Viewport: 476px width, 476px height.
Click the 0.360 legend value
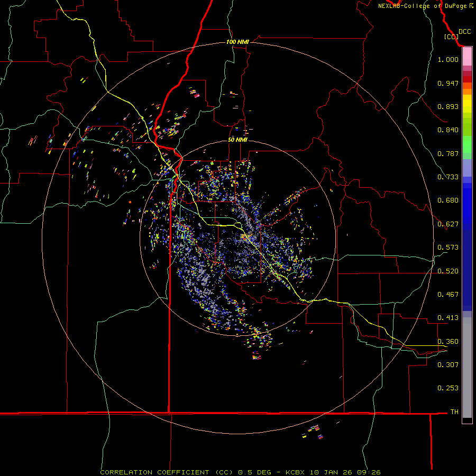coord(448,342)
